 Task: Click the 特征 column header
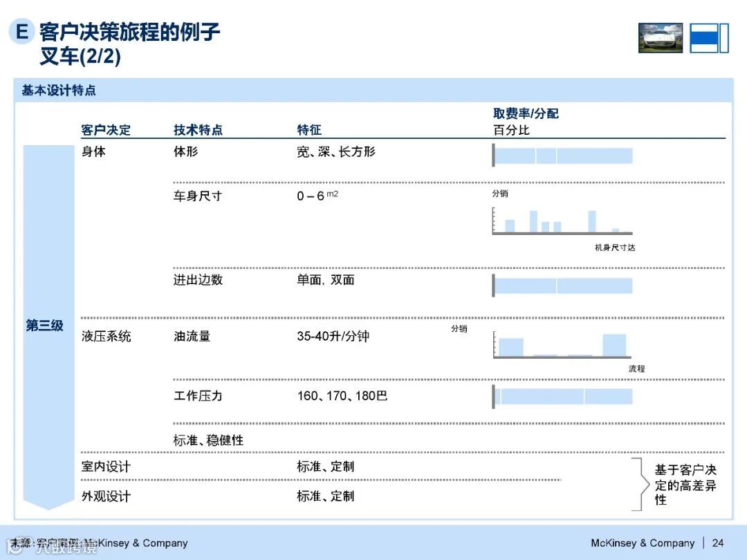(x=309, y=129)
